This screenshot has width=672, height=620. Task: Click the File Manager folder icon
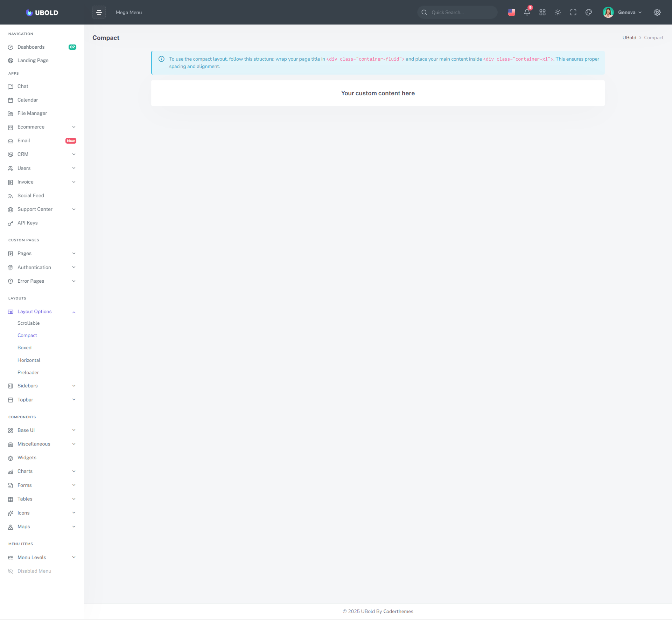click(10, 113)
